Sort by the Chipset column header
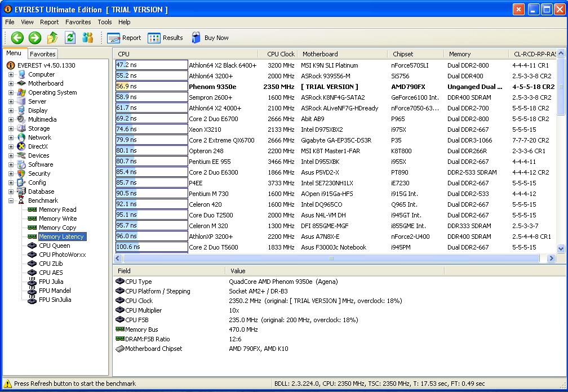The height and width of the screenshot is (392, 568). click(415, 54)
